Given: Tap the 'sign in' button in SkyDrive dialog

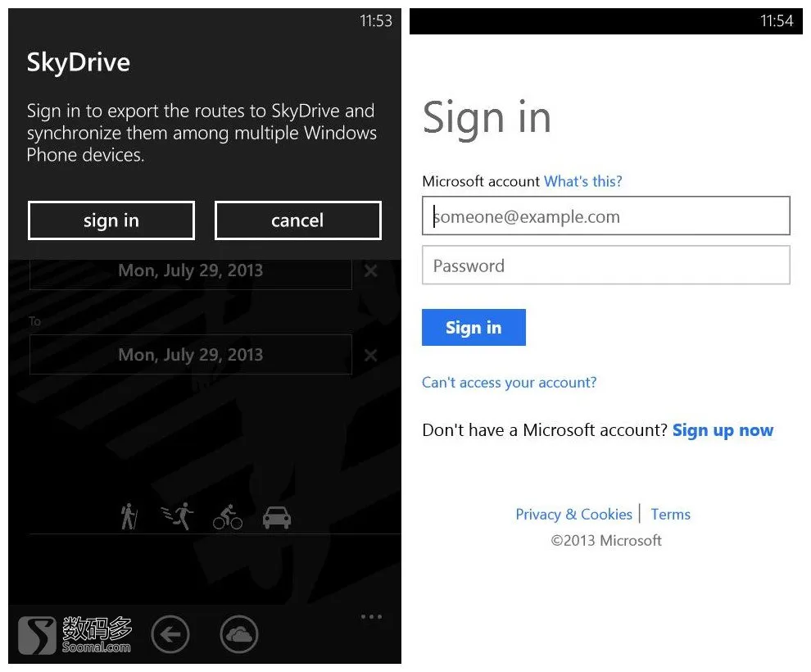Looking at the screenshot, I should pos(111,220).
